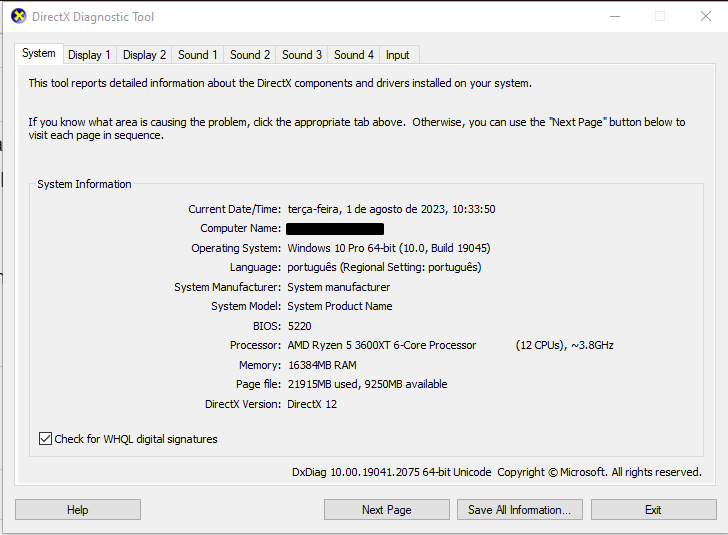The width and height of the screenshot is (728, 535).
Task: Open the Display 2 tab
Action: [x=144, y=55]
